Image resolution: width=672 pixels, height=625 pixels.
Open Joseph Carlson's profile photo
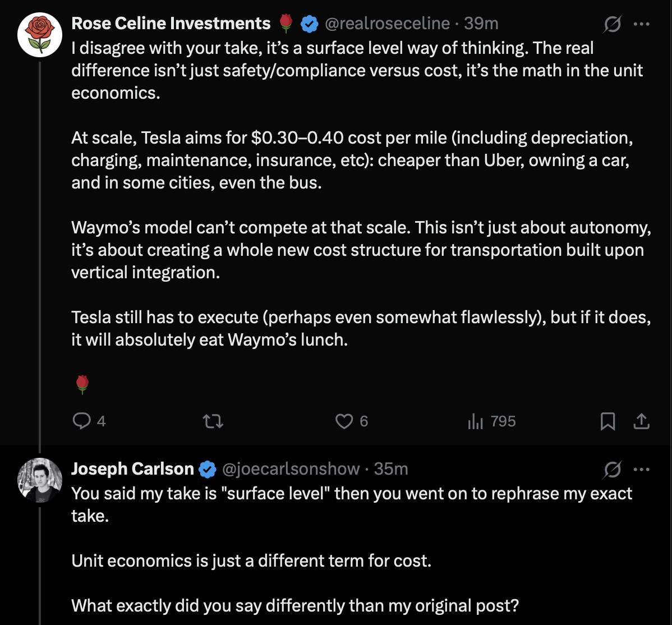click(39, 479)
